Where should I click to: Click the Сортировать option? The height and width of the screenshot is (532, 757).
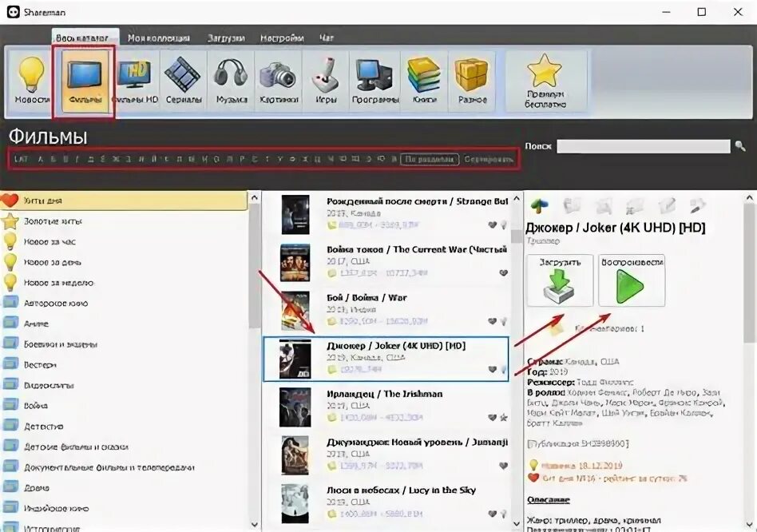pyautogui.click(x=489, y=159)
